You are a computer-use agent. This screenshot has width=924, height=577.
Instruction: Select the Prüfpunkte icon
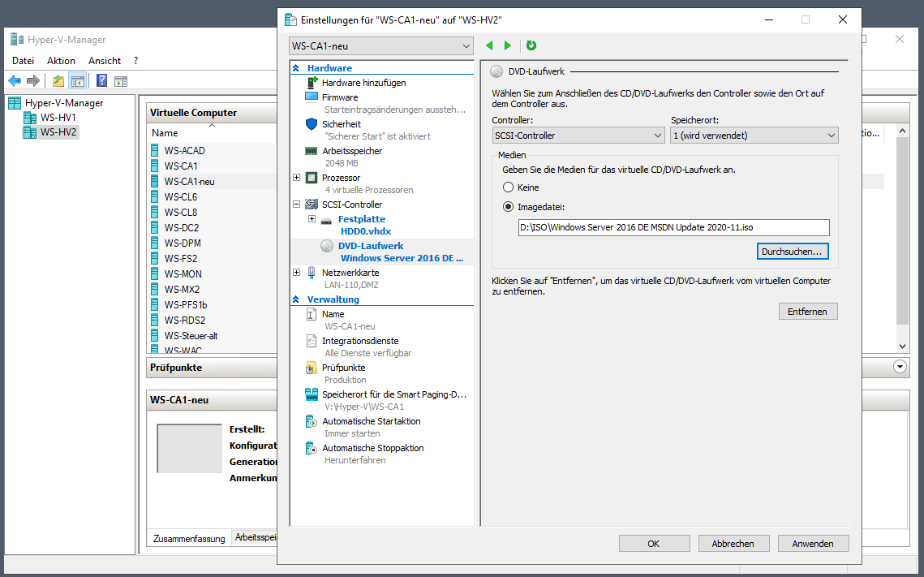coord(312,368)
